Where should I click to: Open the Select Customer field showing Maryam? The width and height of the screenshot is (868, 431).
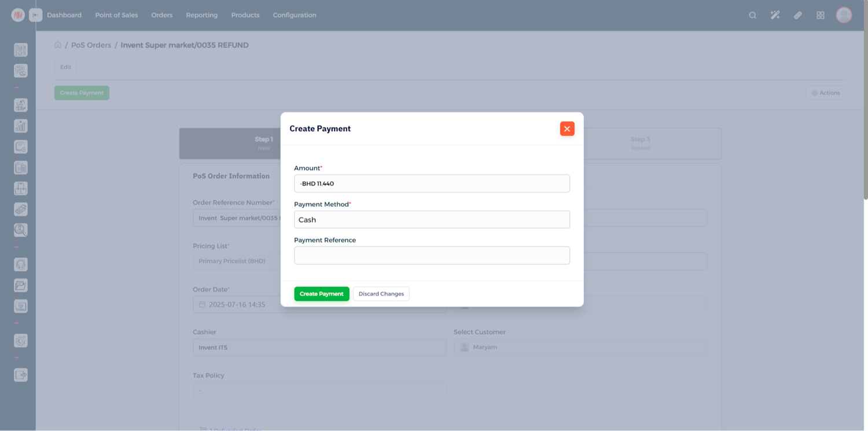(x=580, y=347)
